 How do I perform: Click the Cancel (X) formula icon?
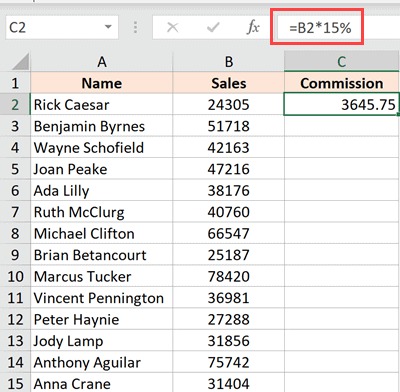tap(172, 27)
